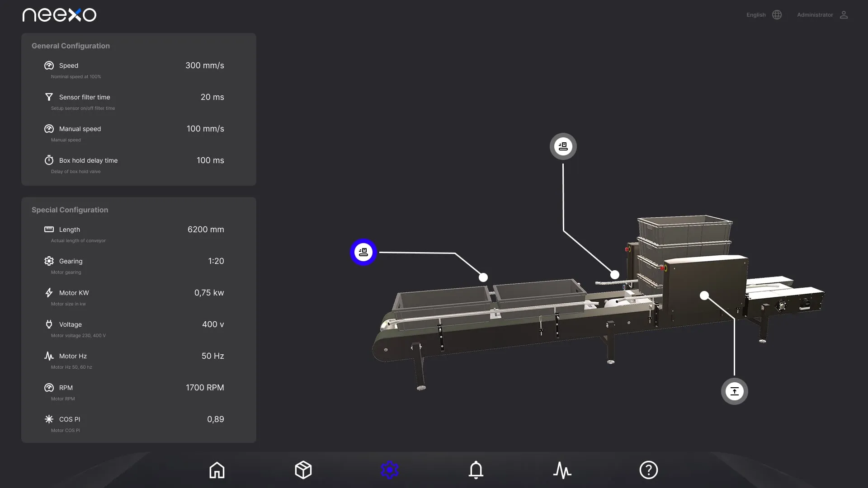Edit the Sensor filter time value 20 ms
The image size is (868, 488).
point(212,97)
